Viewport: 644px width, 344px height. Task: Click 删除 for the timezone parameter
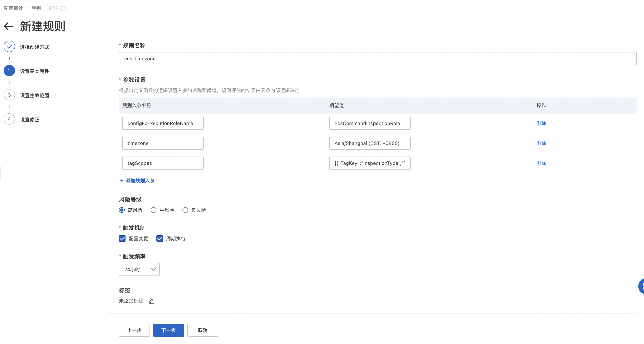pyautogui.click(x=541, y=143)
